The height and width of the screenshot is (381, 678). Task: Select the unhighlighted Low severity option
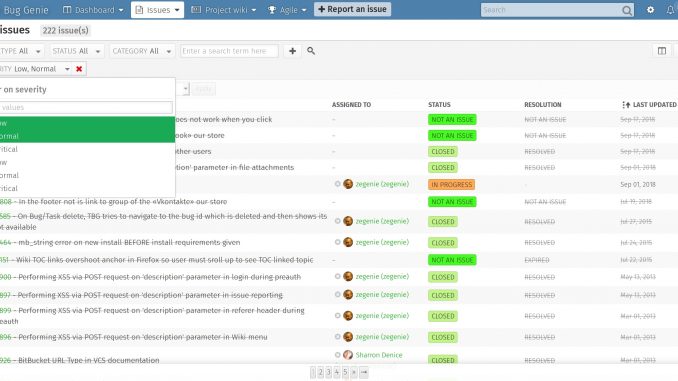pyautogui.click(x=87, y=162)
